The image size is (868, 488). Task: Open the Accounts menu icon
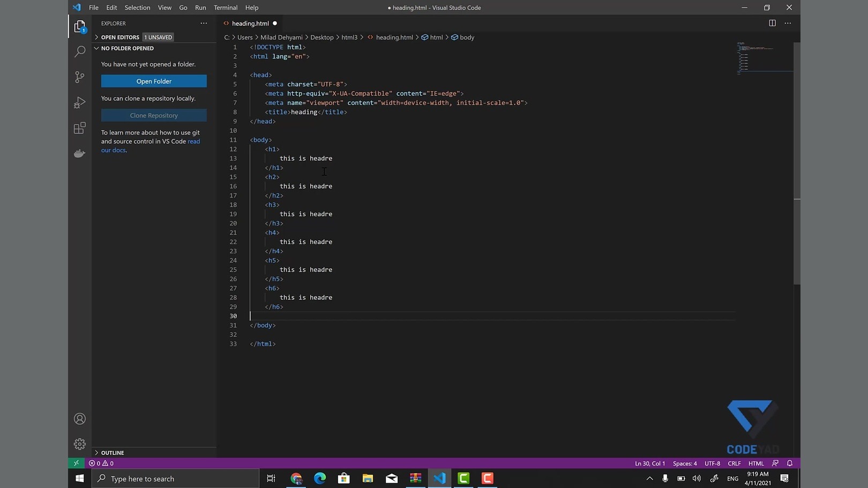tap(80, 419)
